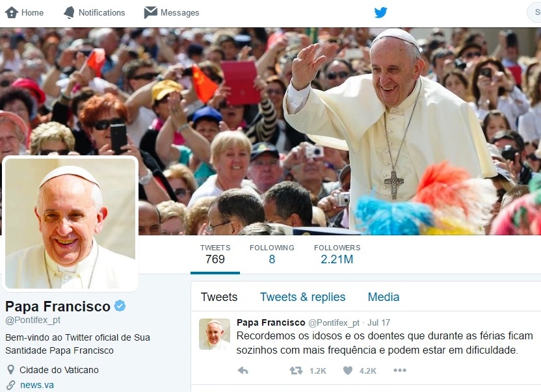Screen dimensions: 541x392
Task: Open Notifications bell icon
Action: pos(69,12)
